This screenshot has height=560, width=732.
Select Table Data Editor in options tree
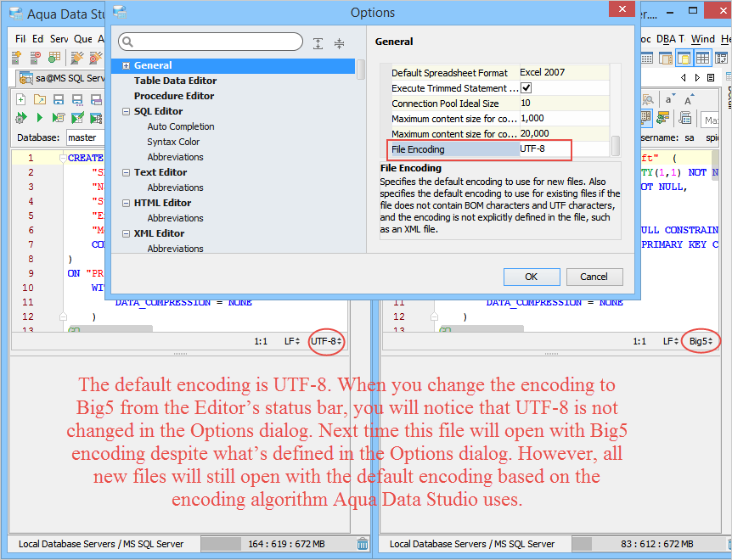click(x=175, y=81)
